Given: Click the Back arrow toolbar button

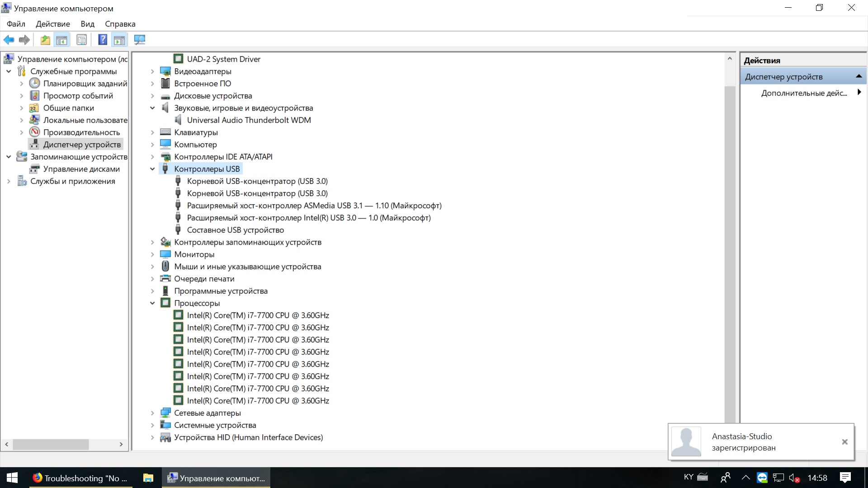Looking at the screenshot, I should click(9, 40).
